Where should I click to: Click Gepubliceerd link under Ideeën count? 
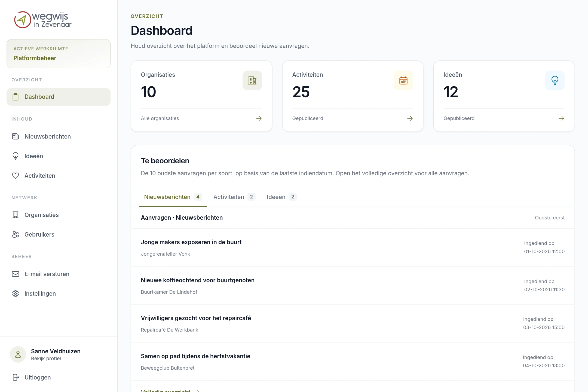[x=459, y=118]
